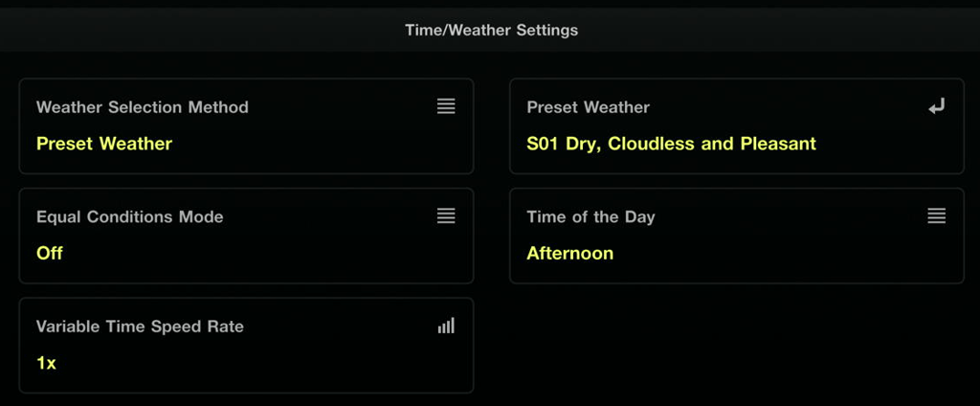Adjust the '1x' time speed value
Image resolution: width=980 pixels, height=406 pixels.
tap(46, 363)
